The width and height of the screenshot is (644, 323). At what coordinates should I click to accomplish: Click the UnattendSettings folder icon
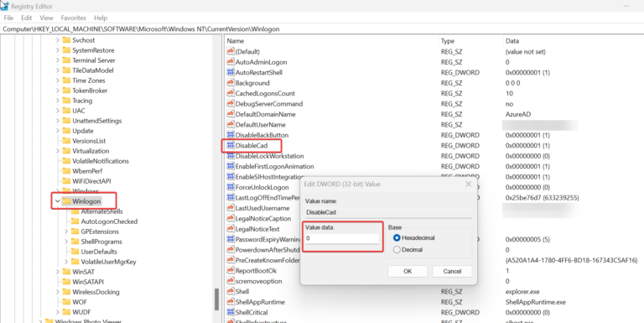click(x=66, y=121)
